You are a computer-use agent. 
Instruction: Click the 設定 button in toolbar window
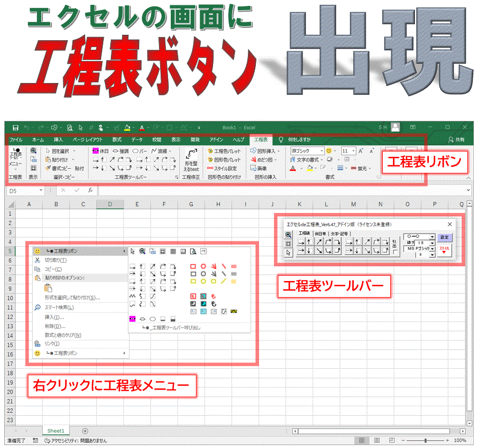pos(445,237)
